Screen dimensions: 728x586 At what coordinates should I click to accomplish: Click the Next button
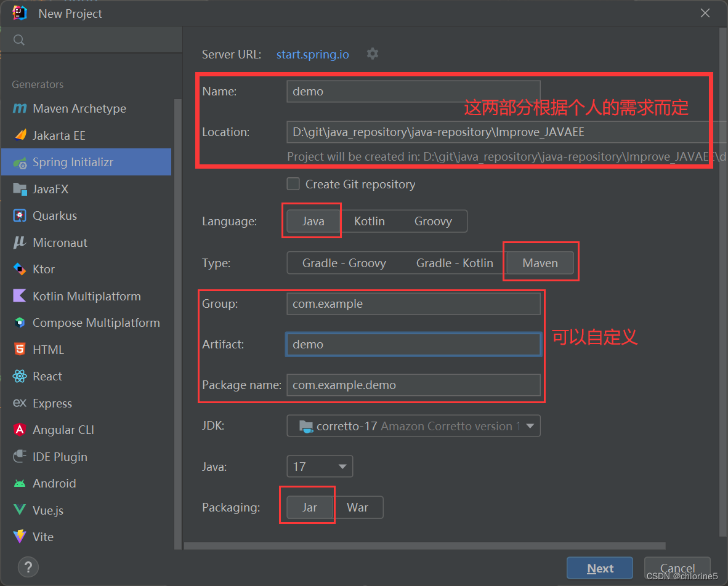click(600, 568)
